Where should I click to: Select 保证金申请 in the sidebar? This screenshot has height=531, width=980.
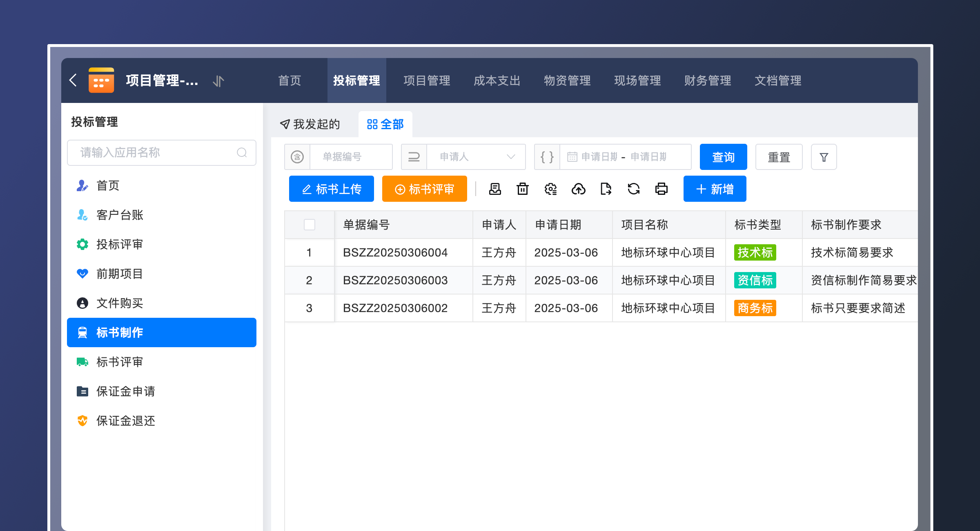(126, 391)
